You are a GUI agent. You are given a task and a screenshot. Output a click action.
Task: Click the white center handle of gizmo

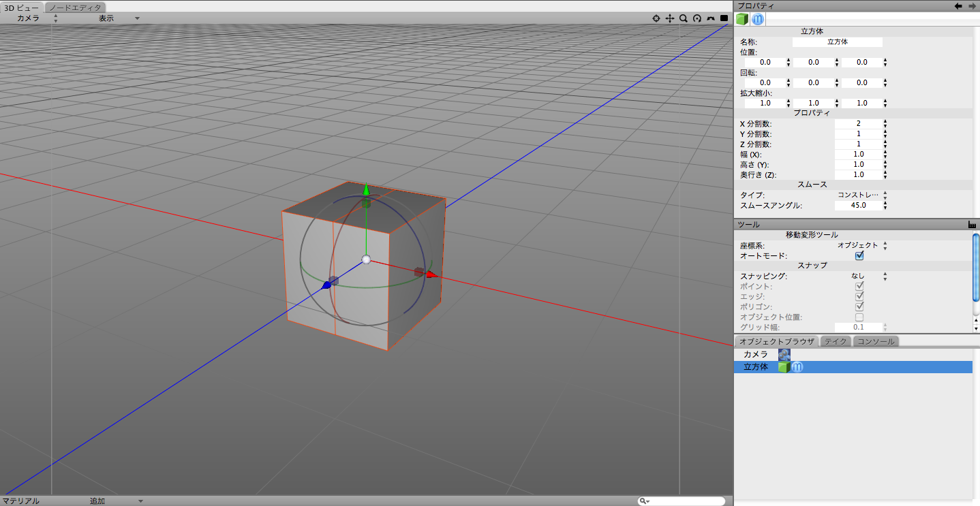tap(366, 259)
